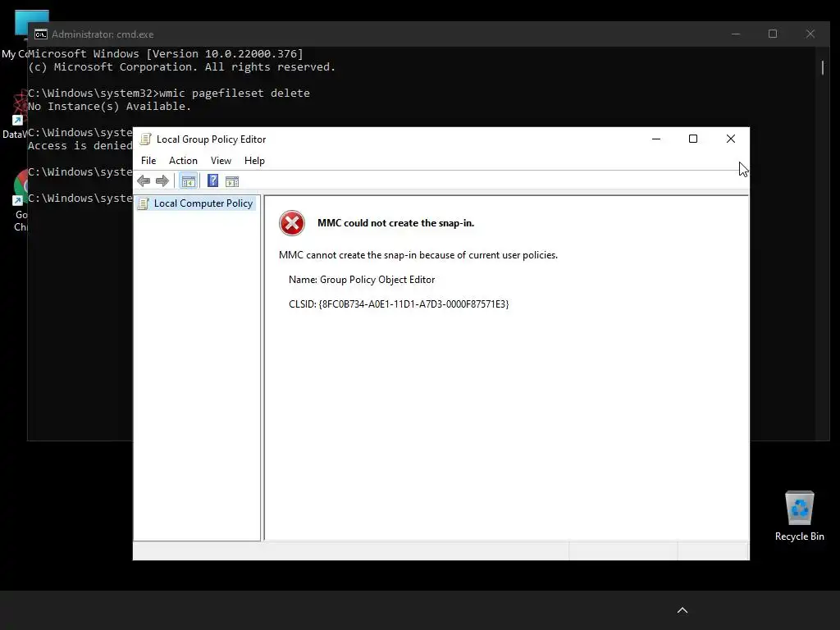840x630 pixels.
Task: Open the Help menu
Action: tap(254, 161)
